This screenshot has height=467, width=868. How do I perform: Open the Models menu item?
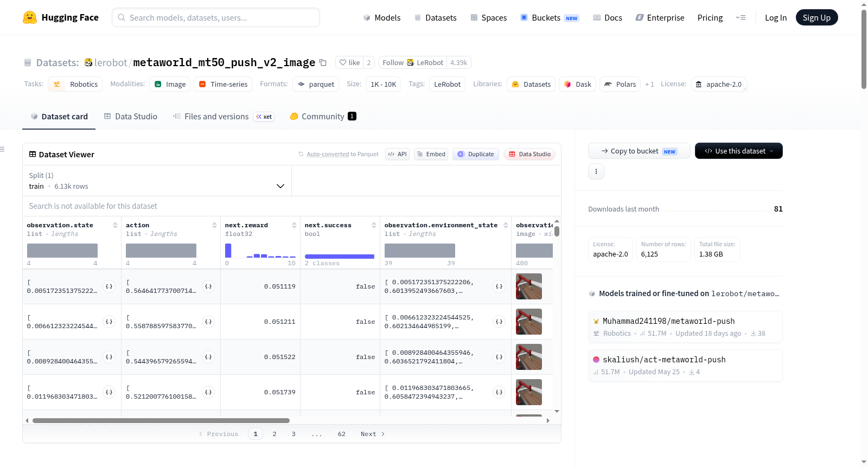(382, 17)
